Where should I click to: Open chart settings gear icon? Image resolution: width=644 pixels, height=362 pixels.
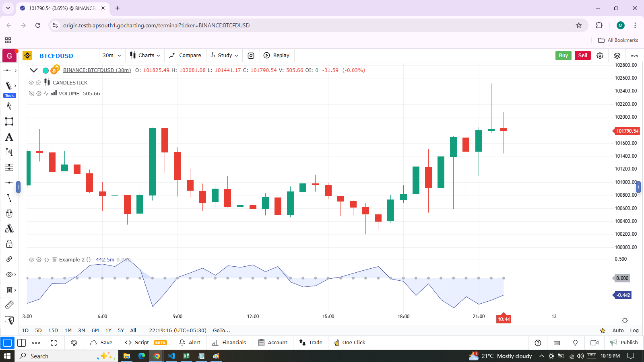[x=600, y=56]
